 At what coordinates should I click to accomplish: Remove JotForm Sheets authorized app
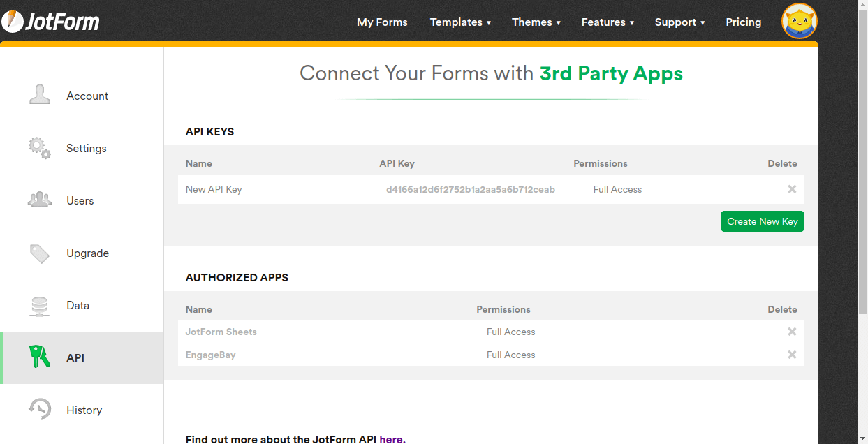point(792,332)
